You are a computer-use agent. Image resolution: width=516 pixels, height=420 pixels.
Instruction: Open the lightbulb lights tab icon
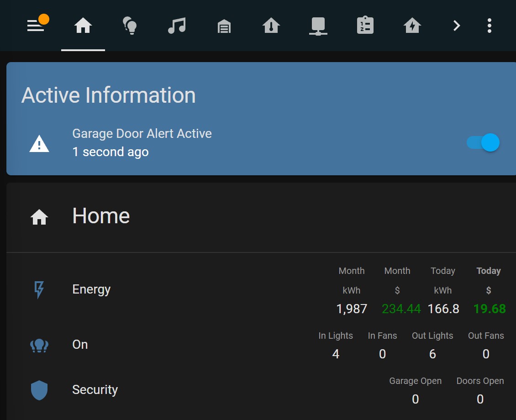(130, 26)
